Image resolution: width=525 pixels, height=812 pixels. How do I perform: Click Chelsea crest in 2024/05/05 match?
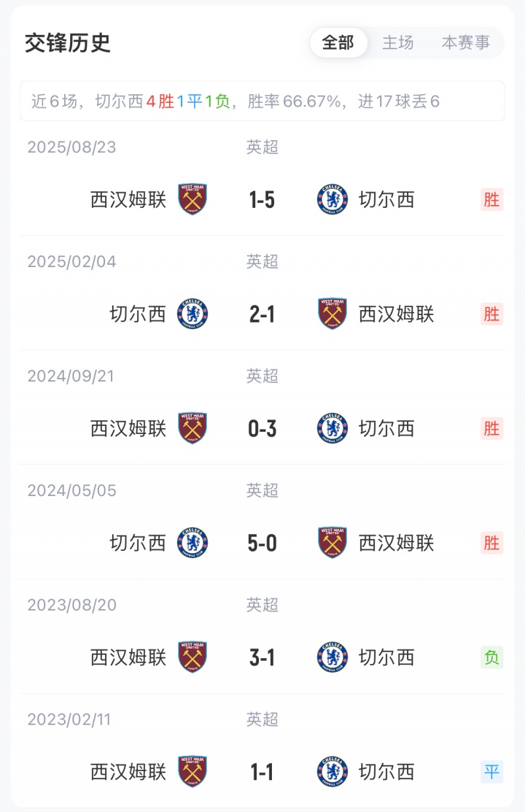[192, 543]
